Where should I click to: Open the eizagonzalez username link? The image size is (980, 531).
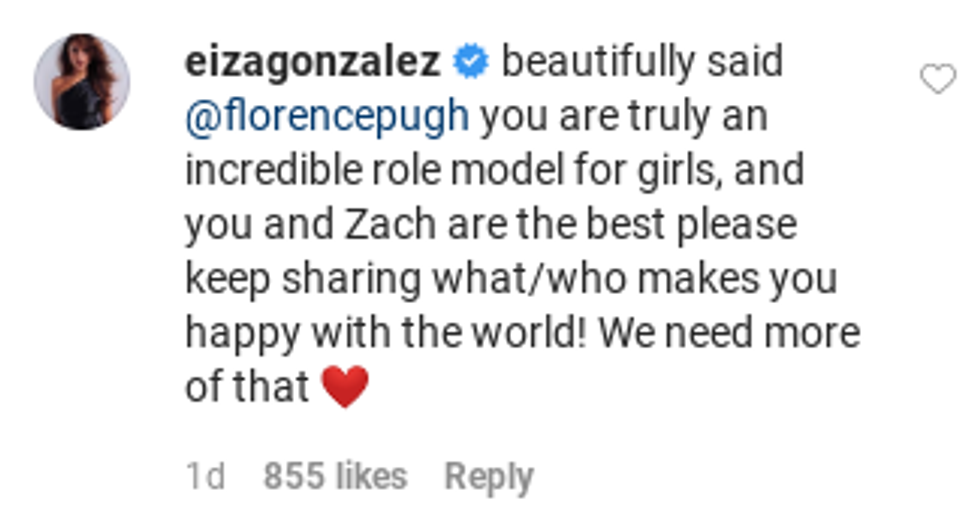[312, 63]
